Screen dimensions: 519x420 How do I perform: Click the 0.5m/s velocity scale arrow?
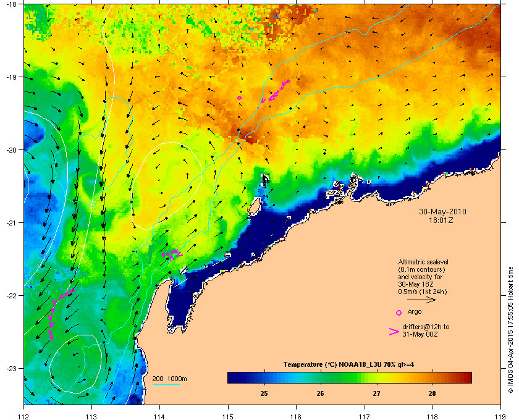(x=421, y=300)
